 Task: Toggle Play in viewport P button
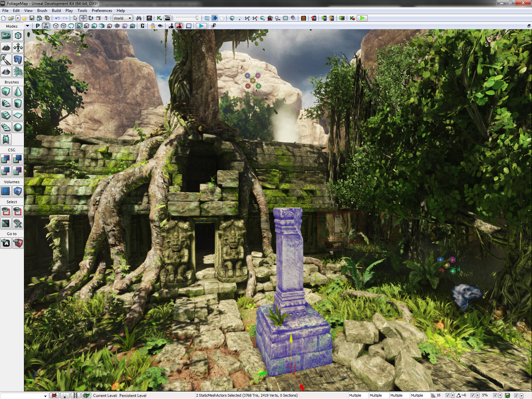click(38, 26)
